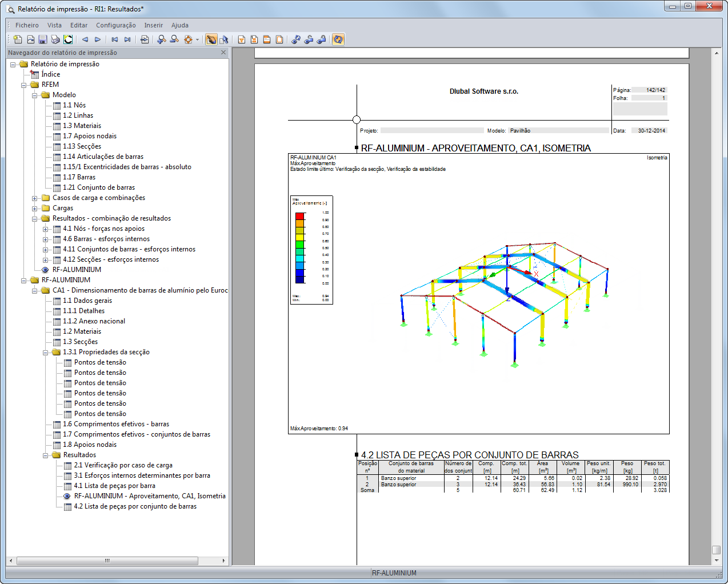Click the page icon with the filter arrow
The width and height of the screenshot is (728, 584).
(x=242, y=39)
